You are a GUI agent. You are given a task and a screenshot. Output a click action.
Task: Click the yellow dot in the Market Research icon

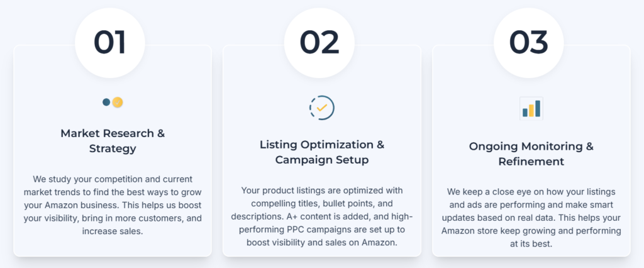point(117,102)
